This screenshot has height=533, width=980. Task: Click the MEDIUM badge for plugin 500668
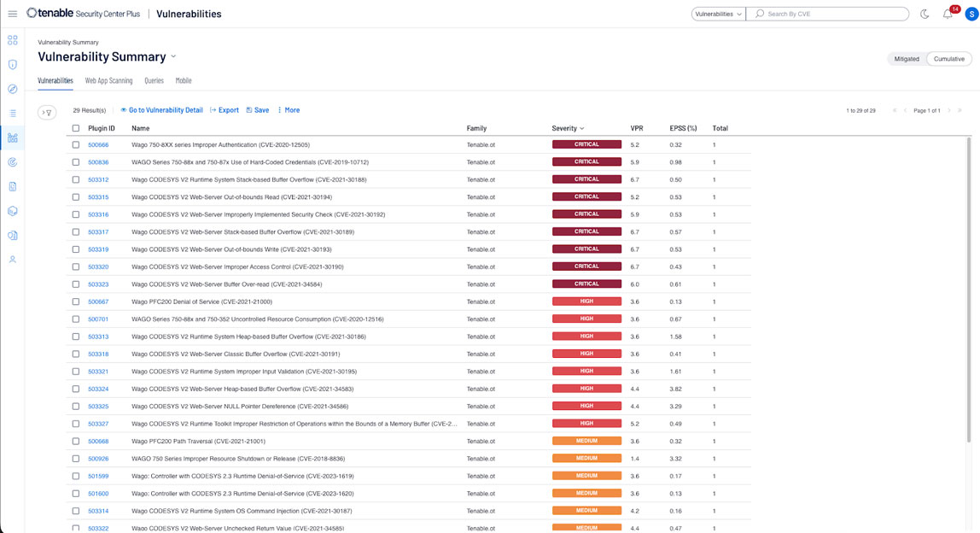click(x=586, y=441)
